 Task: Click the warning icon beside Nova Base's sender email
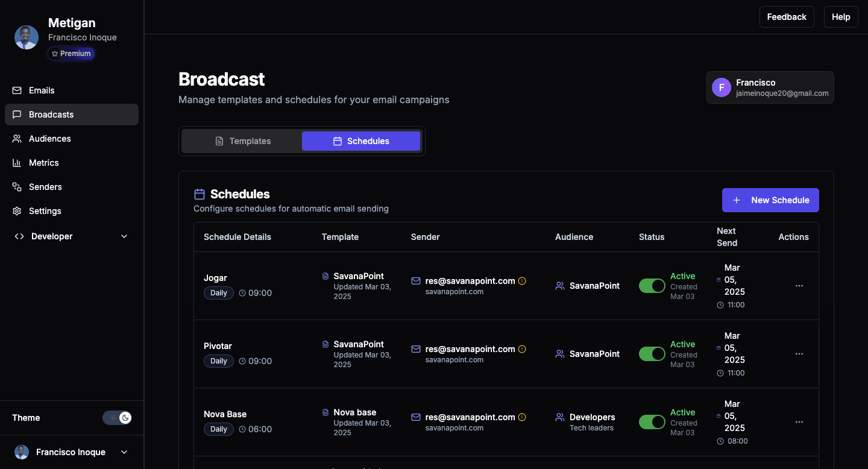pos(522,417)
